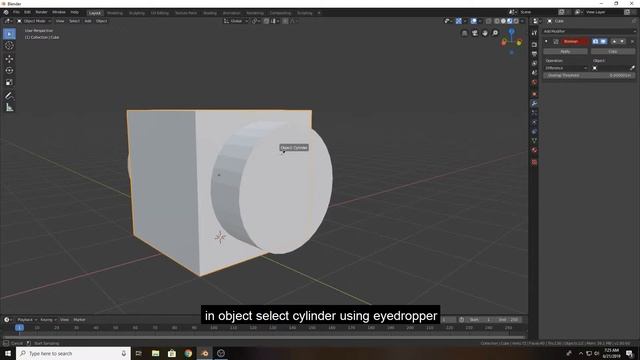The height and width of the screenshot is (360, 640).
Task: Toggle viewport overlays button
Action: (473, 21)
